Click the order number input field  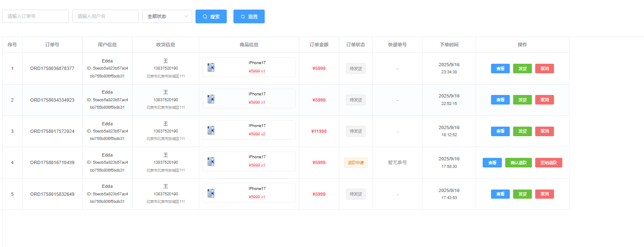[x=35, y=16]
